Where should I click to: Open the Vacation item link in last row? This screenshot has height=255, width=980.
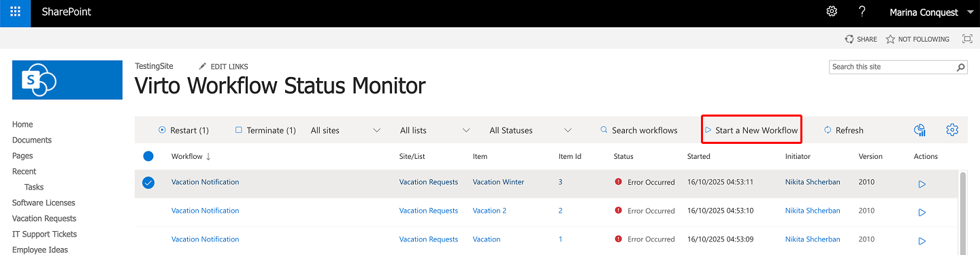click(487, 239)
